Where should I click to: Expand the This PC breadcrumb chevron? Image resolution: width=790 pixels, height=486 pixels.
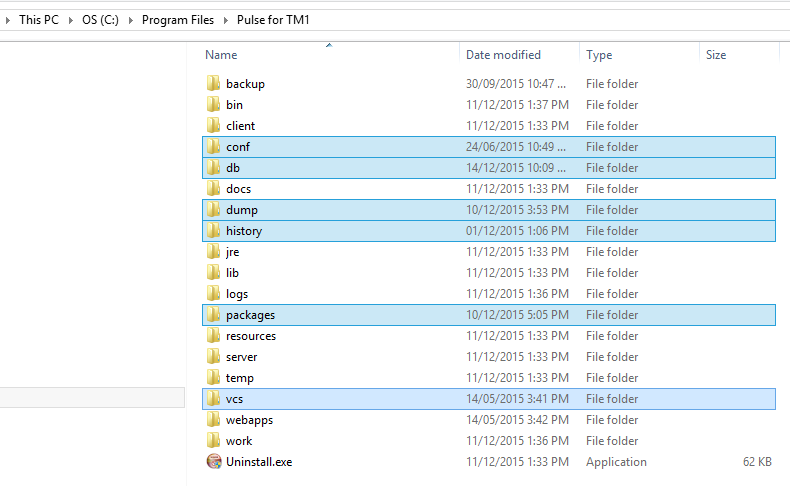(x=72, y=20)
